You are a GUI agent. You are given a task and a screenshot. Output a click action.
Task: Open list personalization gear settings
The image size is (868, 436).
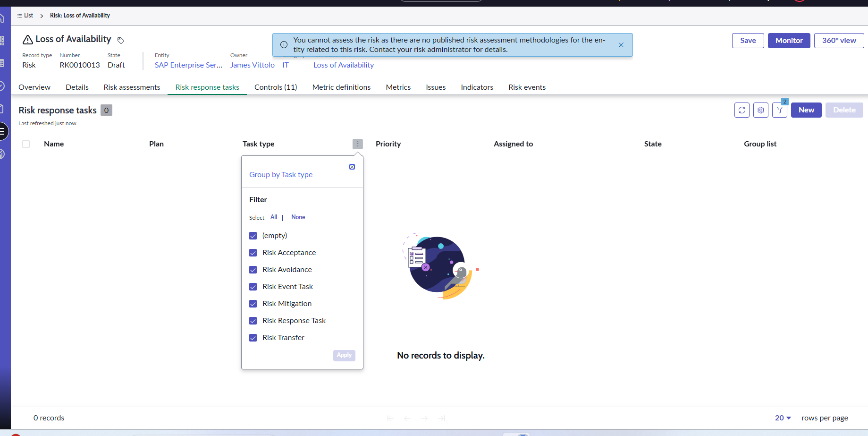(x=760, y=110)
